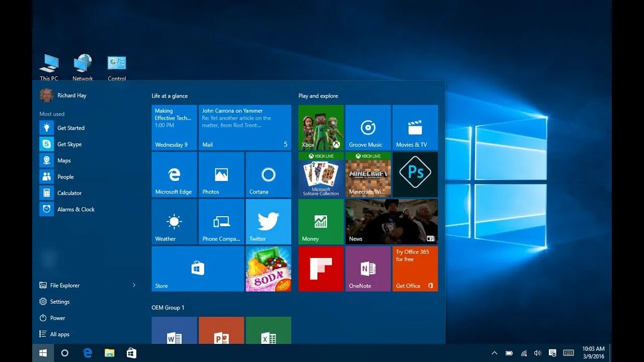Open File Explorer from the taskbar
The width and height of the screenshot is (644, 362).
coord(109,353)
